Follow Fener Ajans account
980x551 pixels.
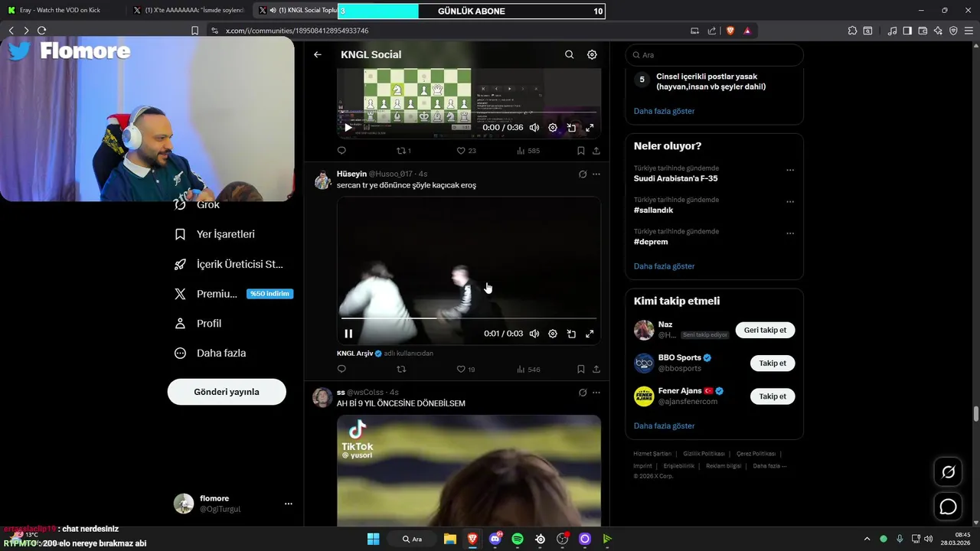[773, 396]
